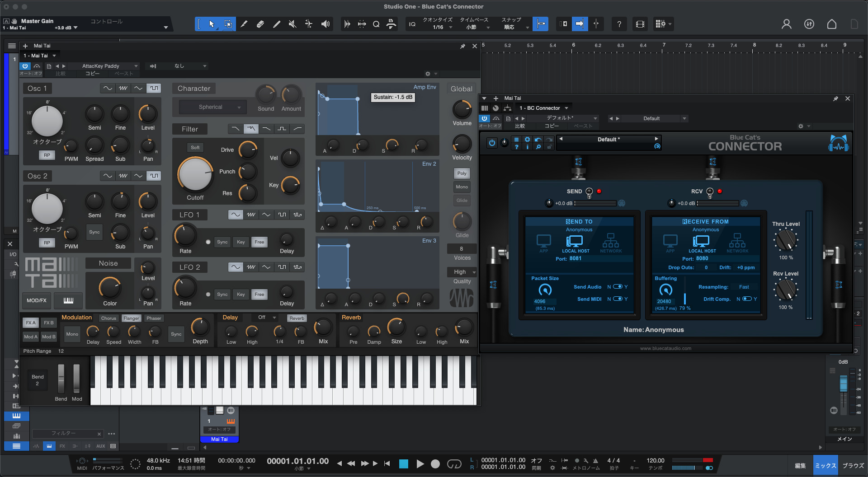
Task: Select the Mute tool
Action: [x=292, y=24]
